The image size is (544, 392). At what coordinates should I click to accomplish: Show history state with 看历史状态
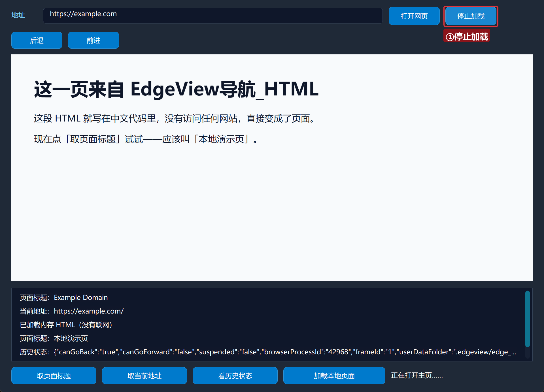click(235, 376)
